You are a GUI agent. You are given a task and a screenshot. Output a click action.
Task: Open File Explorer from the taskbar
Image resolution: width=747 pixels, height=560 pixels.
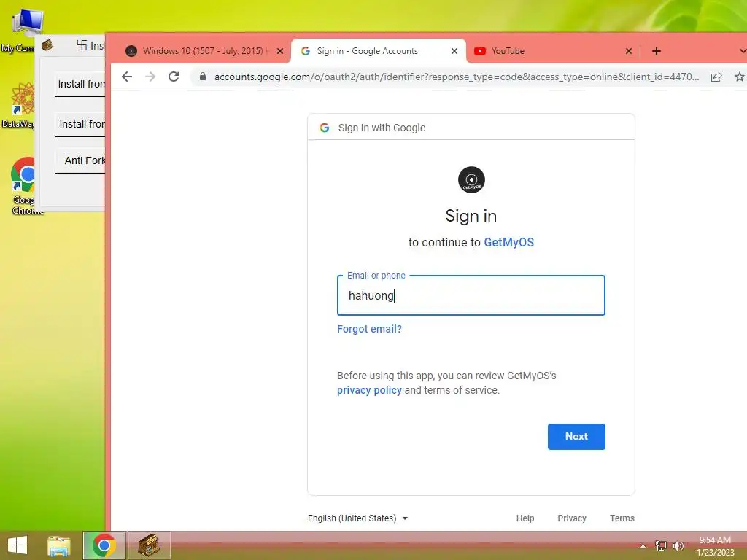click(58, 545)
